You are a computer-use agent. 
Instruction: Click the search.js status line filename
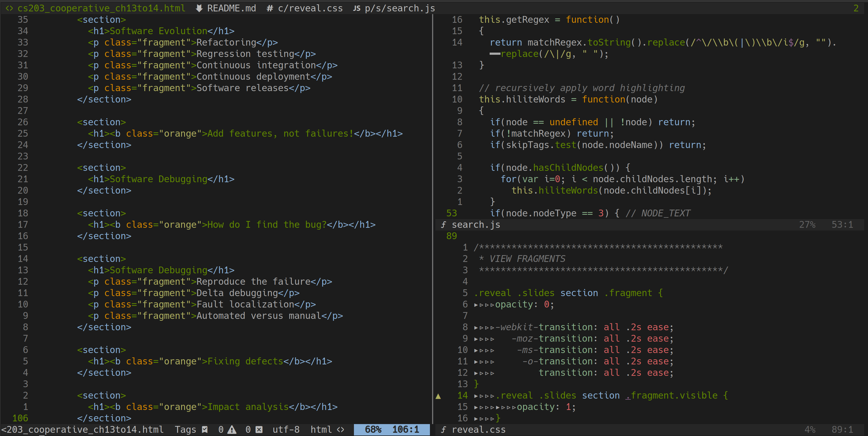(x=476, y=225)
